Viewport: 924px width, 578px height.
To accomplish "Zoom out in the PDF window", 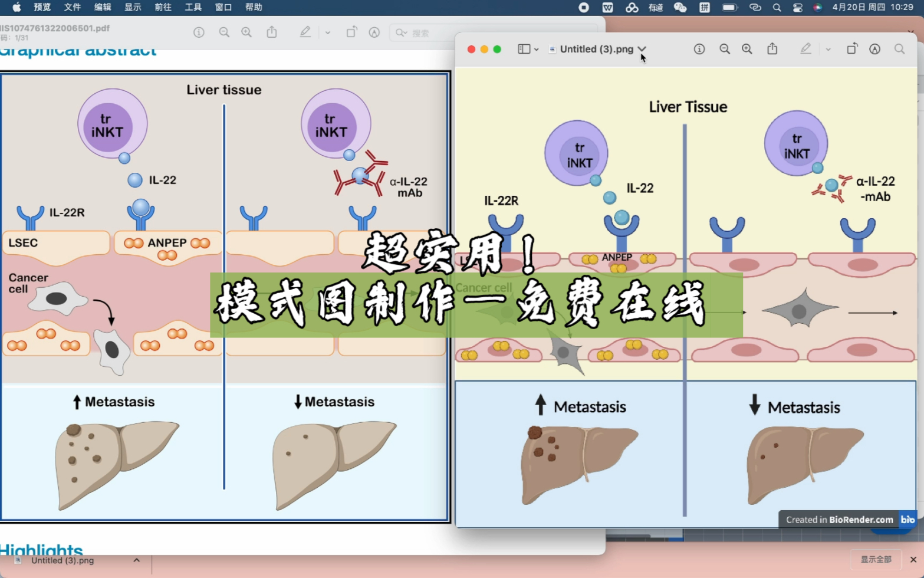I will click(x=224, y=32).
